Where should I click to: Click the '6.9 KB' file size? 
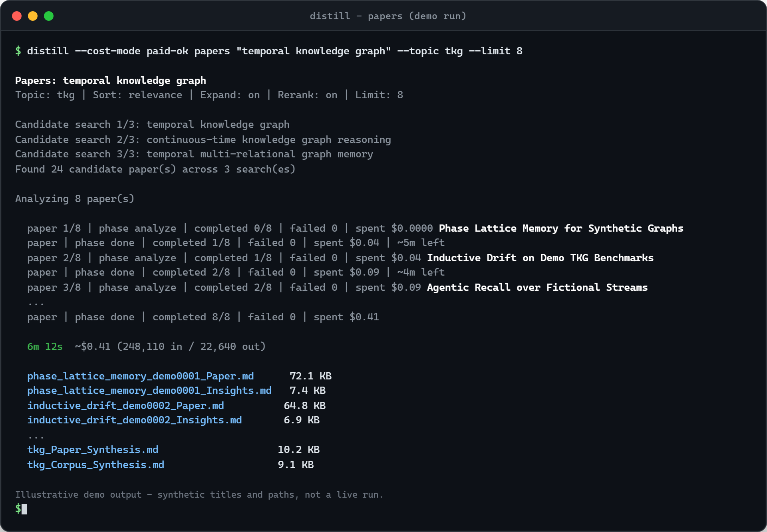click(x=302, y=420)
